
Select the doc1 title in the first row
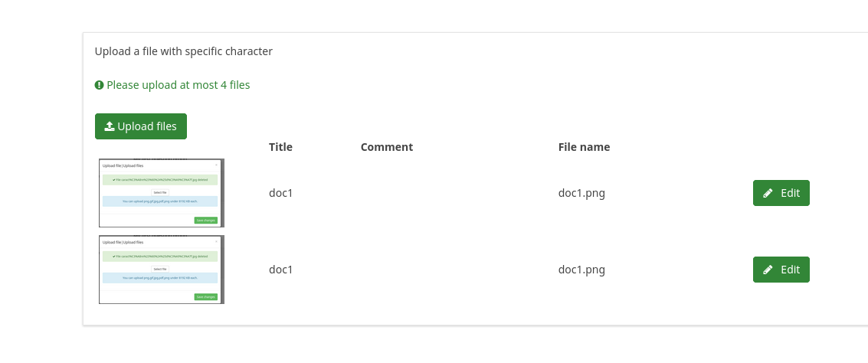(x=280, y=193)
